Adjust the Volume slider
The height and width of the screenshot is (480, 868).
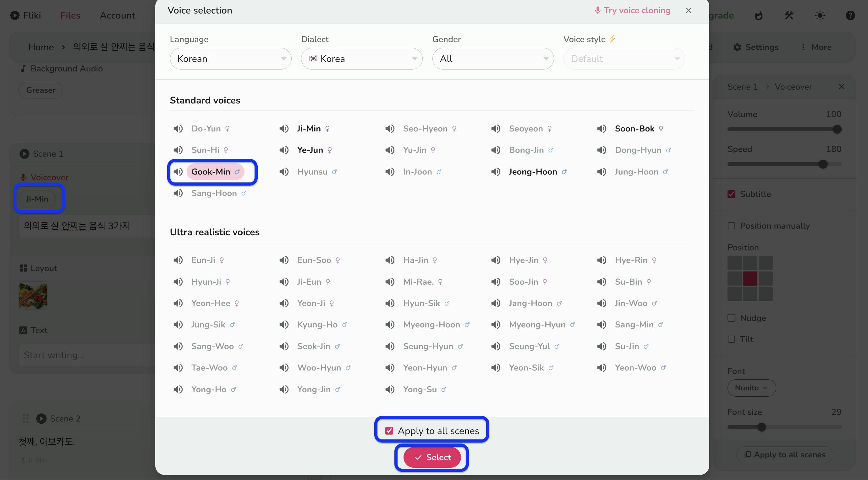click(x=784, y=129)
